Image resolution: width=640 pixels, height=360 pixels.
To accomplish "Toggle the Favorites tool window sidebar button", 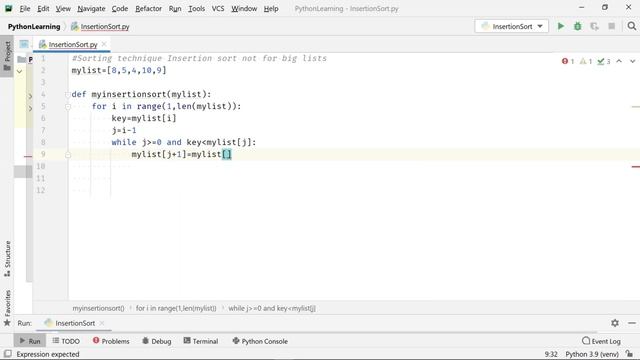I will [7, 308].
